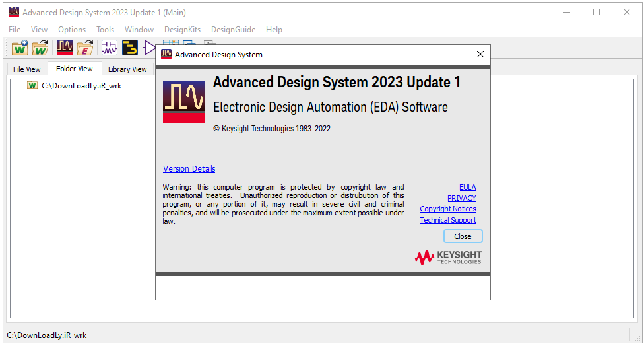Switch to the File View tab
Image resolution: width=644 pixels, height=346 pixels.
[27, 69]
